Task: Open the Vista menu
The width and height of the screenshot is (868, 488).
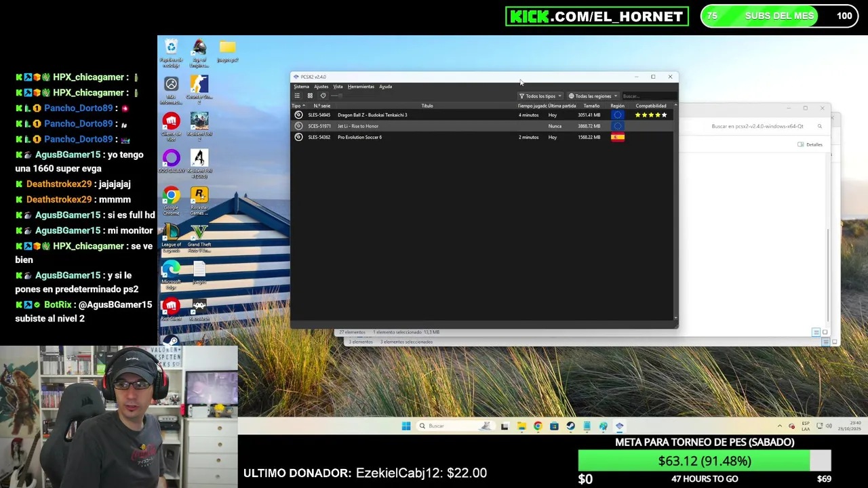Action: tap(338, 87)
